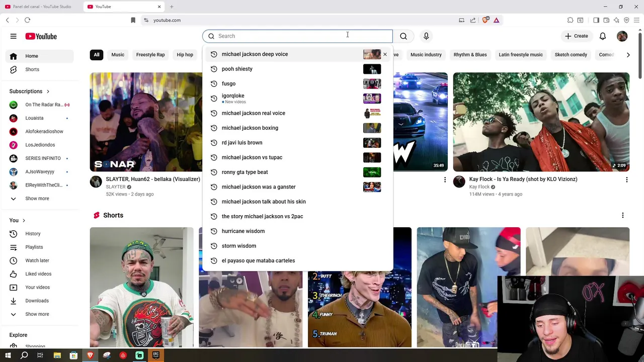
Task: Select the All category chip
Action: 97,55
